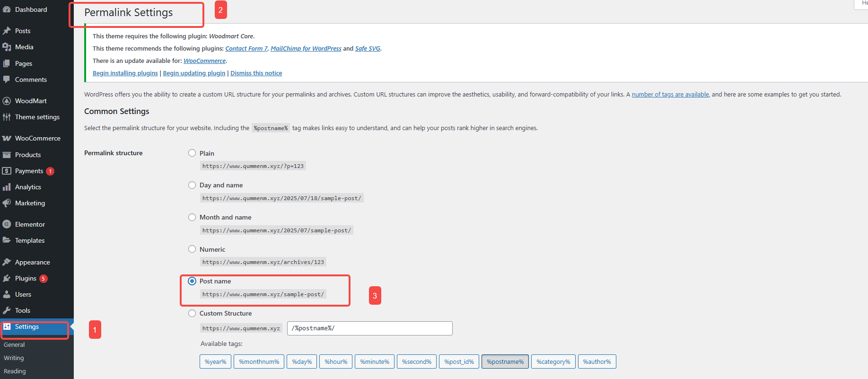
Task: Click the Begin installing plugins link
Action: click(125, 73)
